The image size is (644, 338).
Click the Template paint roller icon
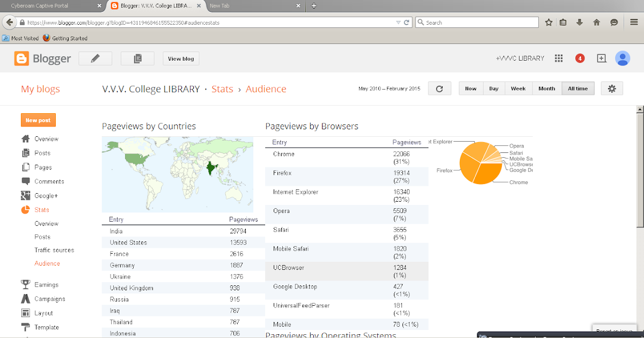coord(25,327)
